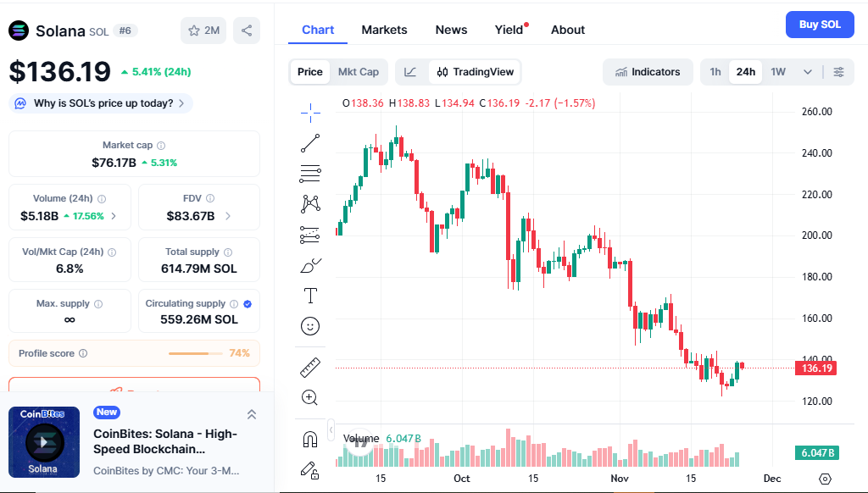Viewport: 868px width, 493px height.
Task: Open the Markets tab
Action: click(384, 30)
